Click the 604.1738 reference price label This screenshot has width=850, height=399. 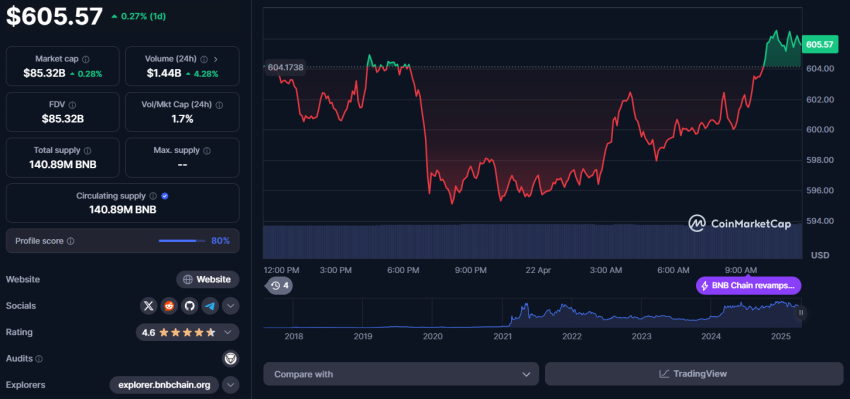[285, 67]
